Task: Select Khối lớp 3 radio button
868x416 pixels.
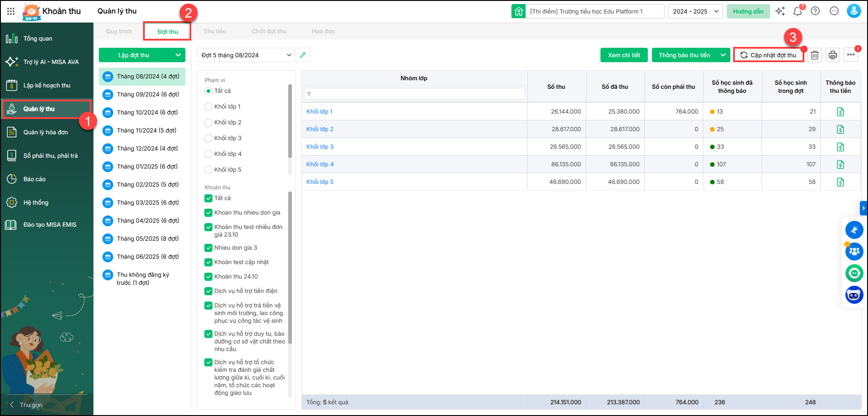Action: click(x=208, y=138)
